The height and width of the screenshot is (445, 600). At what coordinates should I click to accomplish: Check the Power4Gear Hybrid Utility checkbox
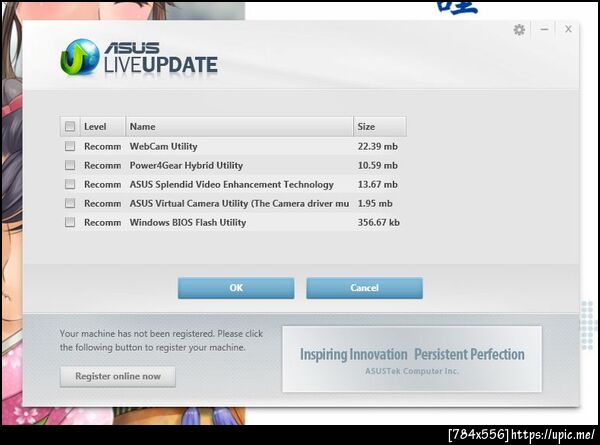[x=70, y=165]
